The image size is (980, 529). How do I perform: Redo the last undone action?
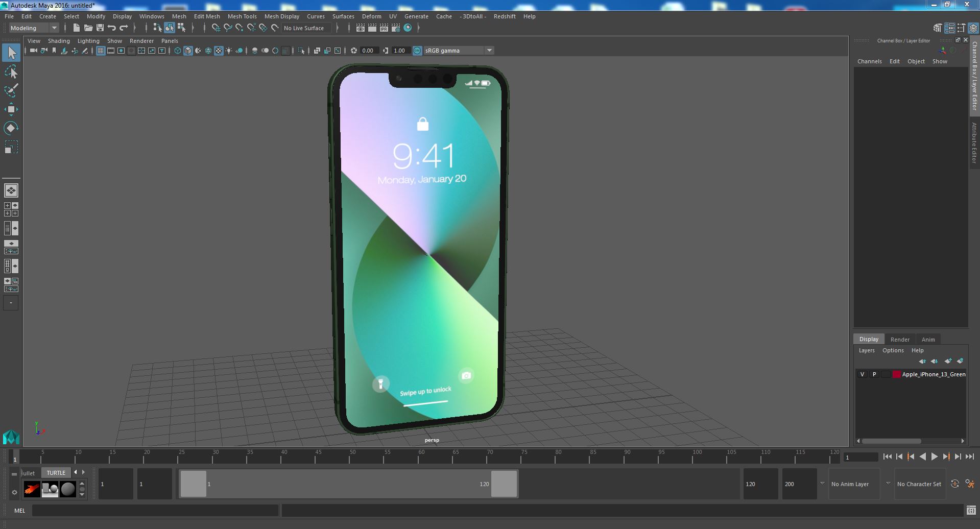(123, 28)
